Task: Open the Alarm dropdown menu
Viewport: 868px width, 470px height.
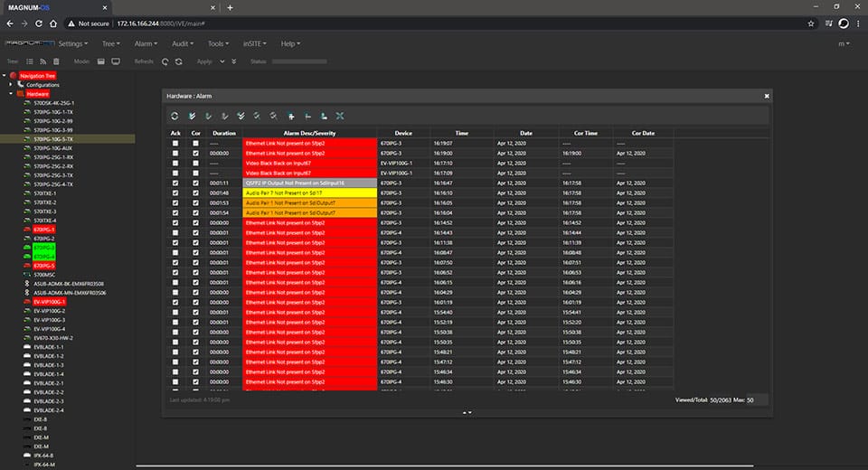Action: (x=146, y=43)
